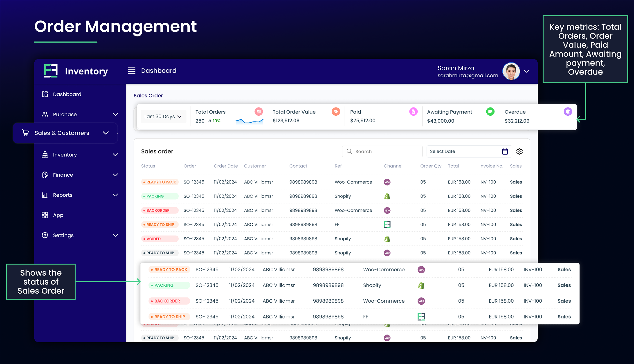Click the hamburger menu icon beside Dashboard
This screenshot has width=634, height=364.
pyautogui.click(x=132, y=71)
